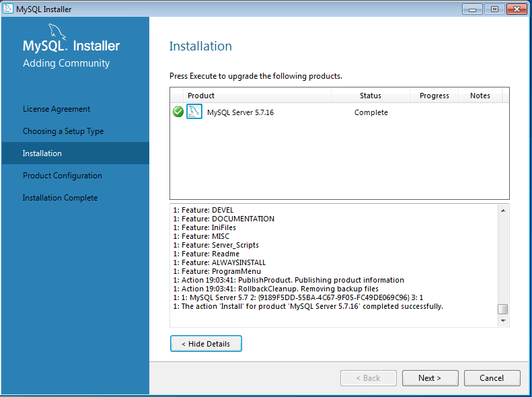Click the RollbackCleanup action log line
The height and width of the screenshot is (397, 532).
coord(276,289)
